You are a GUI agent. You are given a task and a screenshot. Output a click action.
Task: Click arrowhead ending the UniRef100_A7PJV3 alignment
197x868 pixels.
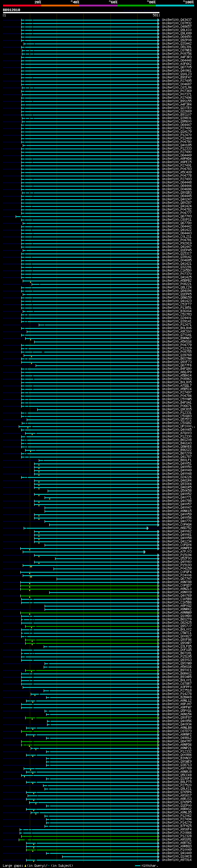[x=144, y=552]
